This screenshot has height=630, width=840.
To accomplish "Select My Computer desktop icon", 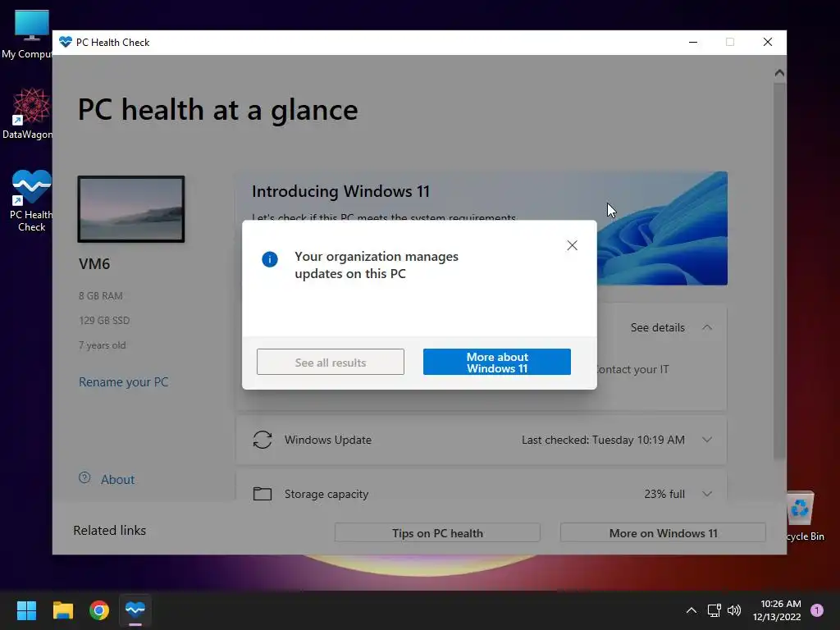I will click(26, 34).
